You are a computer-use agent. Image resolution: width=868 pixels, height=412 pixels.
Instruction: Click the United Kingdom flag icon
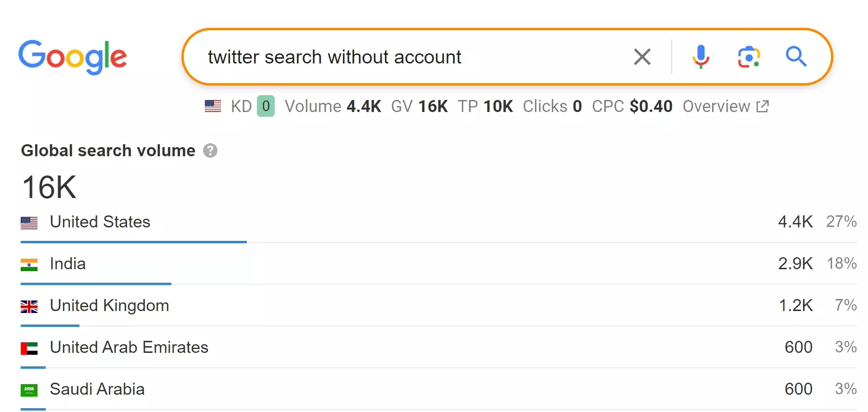[x=29, y=307]
